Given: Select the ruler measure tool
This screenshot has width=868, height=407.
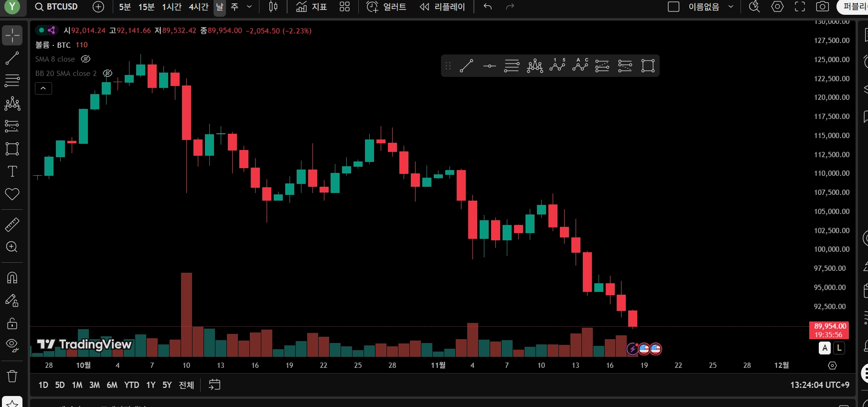Looking at the screenshot, I should pyautogui.click(x=12, y=225).
